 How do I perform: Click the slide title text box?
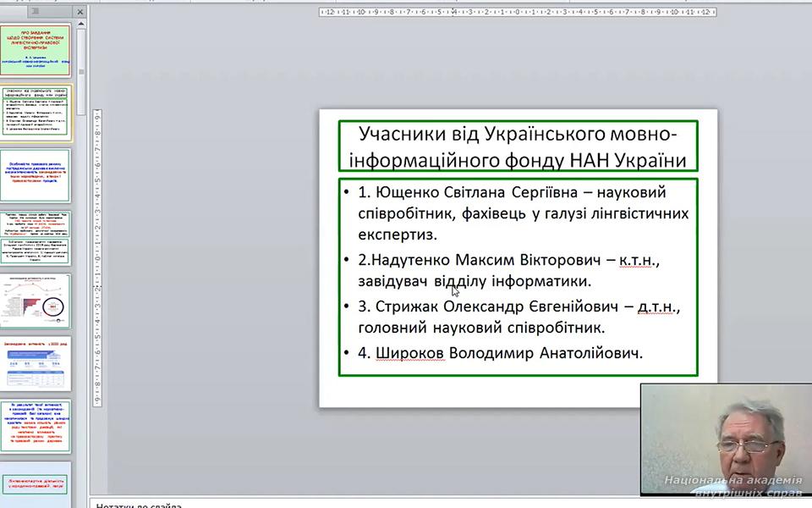coord(518,146)
